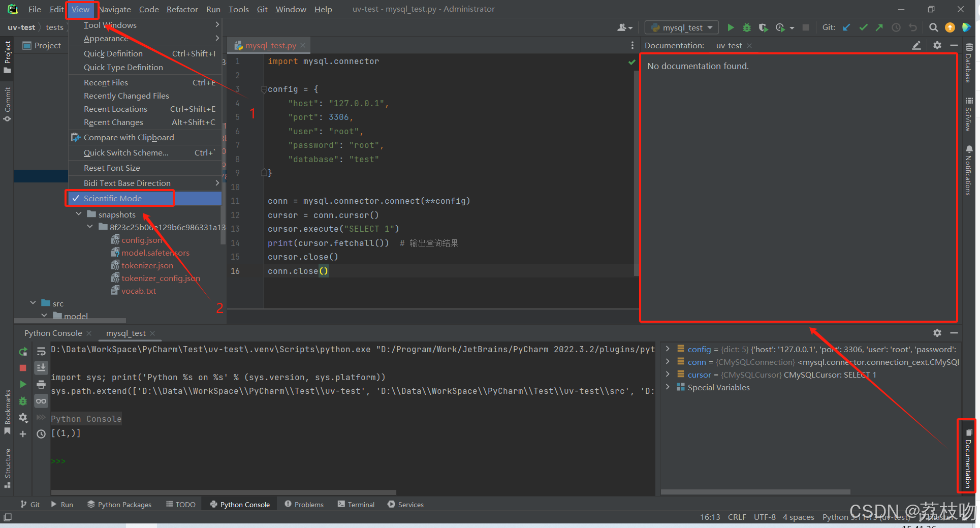Click the Git push arrow icon
980x528 pixels.
tap(879, 27)
